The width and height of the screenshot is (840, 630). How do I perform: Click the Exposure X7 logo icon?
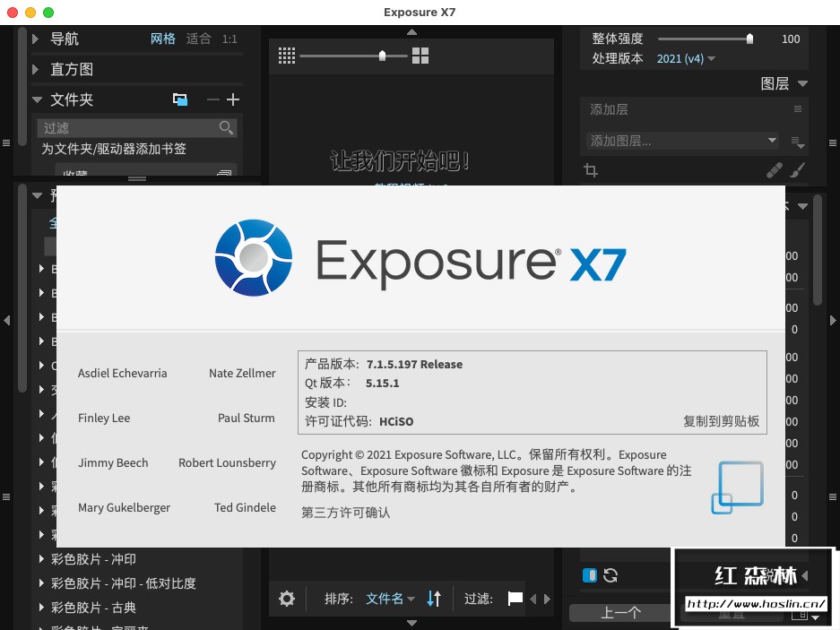pyautogui.click(x=254, y=258)
